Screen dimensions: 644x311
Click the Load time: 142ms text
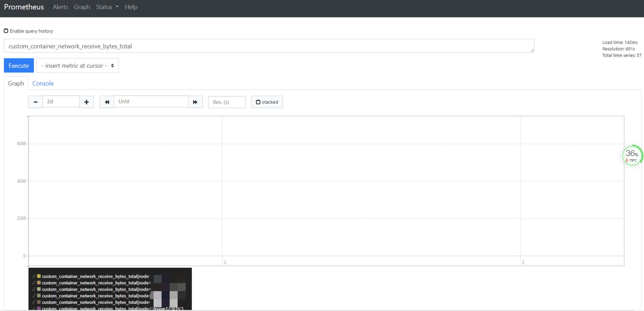tap(620, 42)
